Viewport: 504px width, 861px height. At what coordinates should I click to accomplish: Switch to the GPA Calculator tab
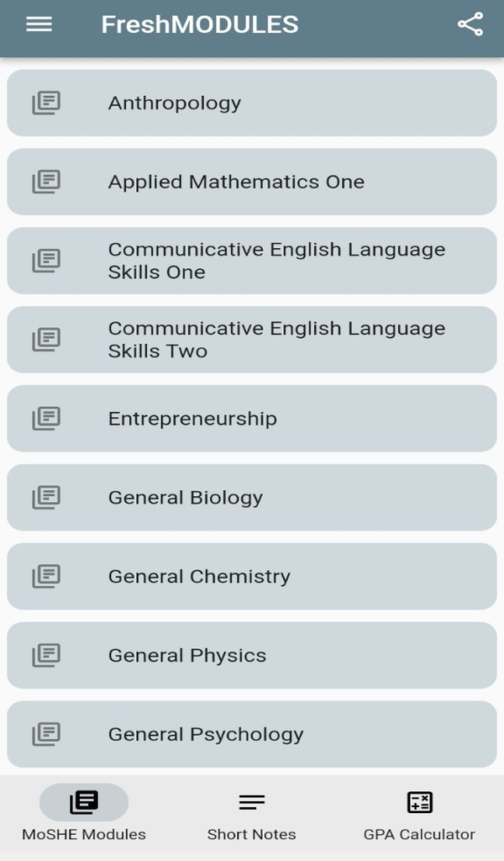pyautogui.click(x=419, y=814)
